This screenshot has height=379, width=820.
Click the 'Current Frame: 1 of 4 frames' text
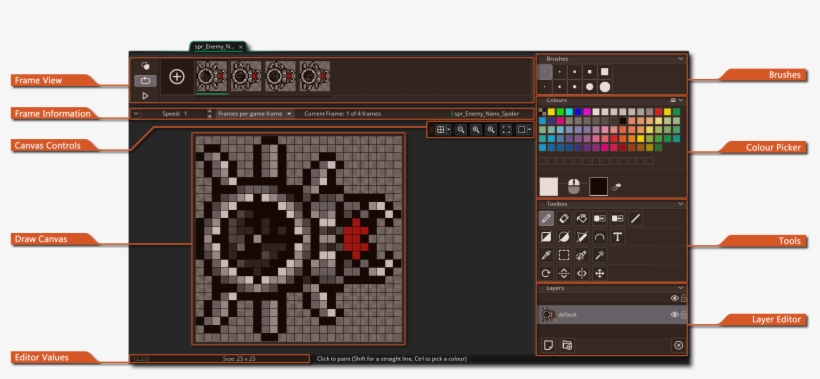[343, 113]
